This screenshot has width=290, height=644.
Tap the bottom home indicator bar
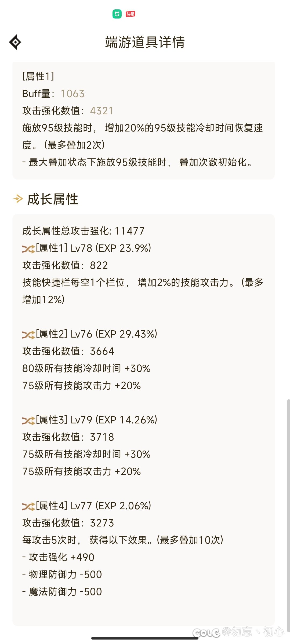tap(145, 638)
